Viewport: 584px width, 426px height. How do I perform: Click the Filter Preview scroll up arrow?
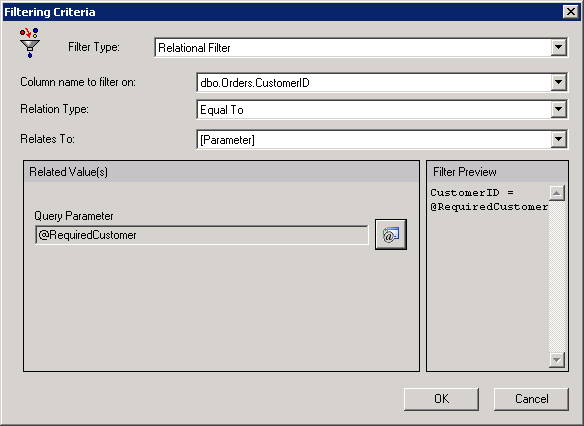point(557,193)
